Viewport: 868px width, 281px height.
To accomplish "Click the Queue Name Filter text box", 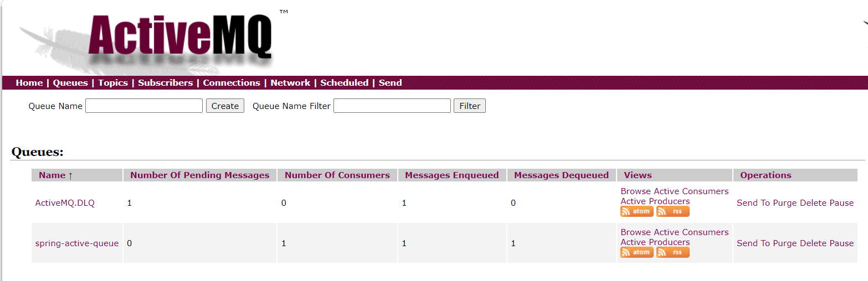I will click(x=392, y=106).
